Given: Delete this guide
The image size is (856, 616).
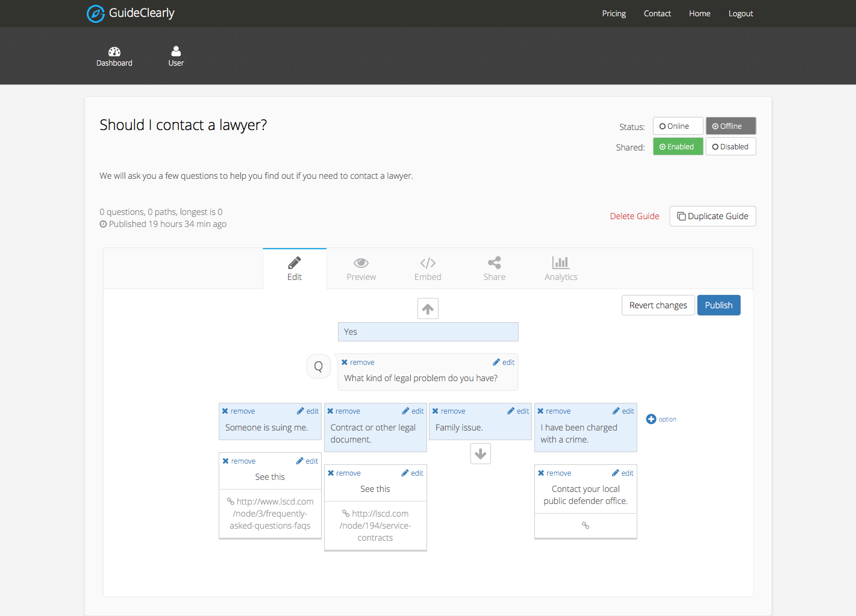Looking at the screenshot, I should tap(634, 216).
